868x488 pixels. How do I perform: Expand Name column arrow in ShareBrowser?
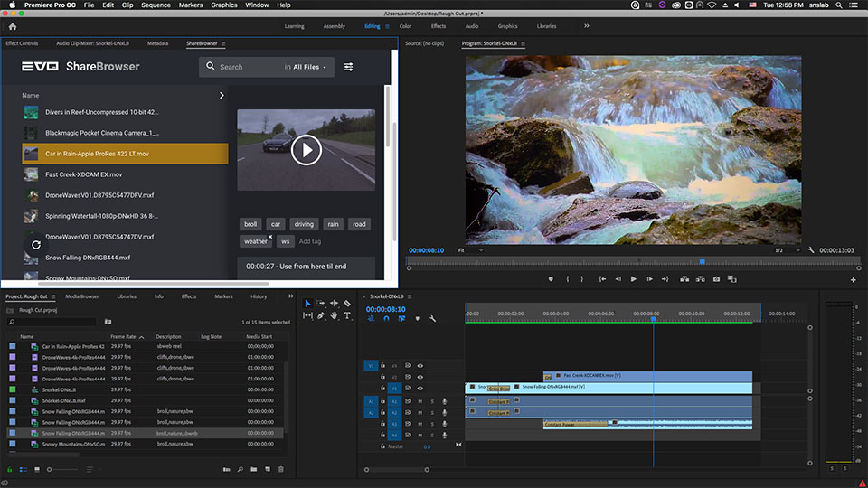(222, 95)
